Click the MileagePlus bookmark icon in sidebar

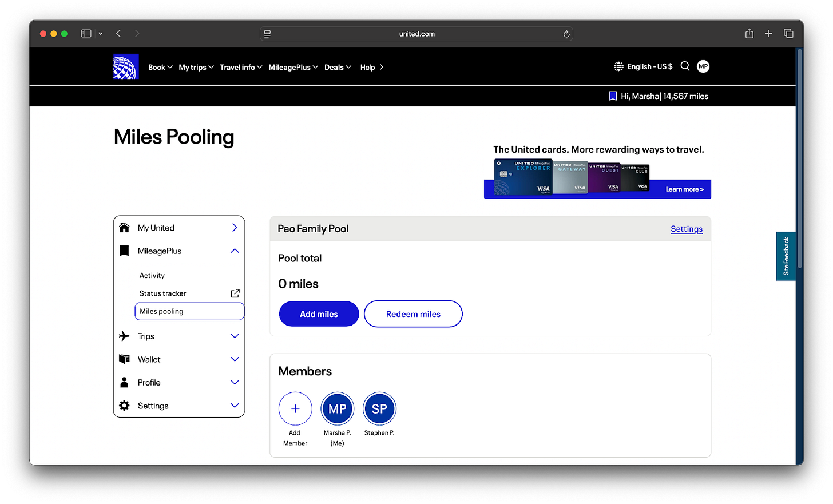(x=124, y=251)
